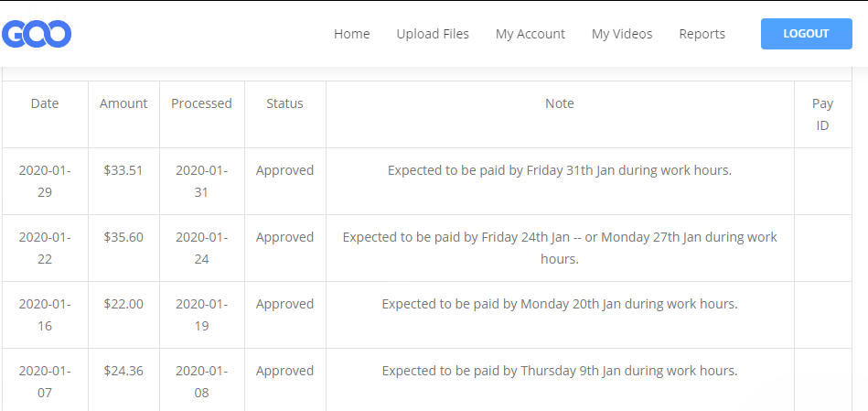Viewport: 868px width, 411px height.
Task: Click Approved status in 2020-01-22 row
Action: point(284,237)
